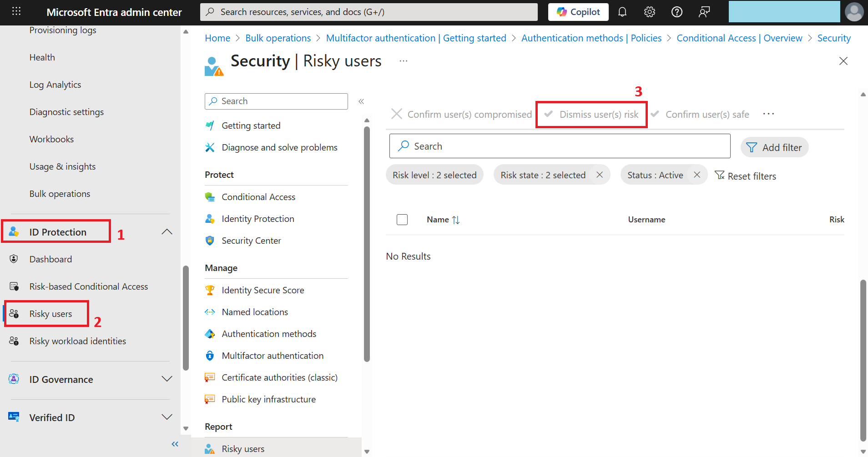Click the Identity Secure Score trophy icon
This screenshot has height=457, width=868.
click(x=210, y=290)
